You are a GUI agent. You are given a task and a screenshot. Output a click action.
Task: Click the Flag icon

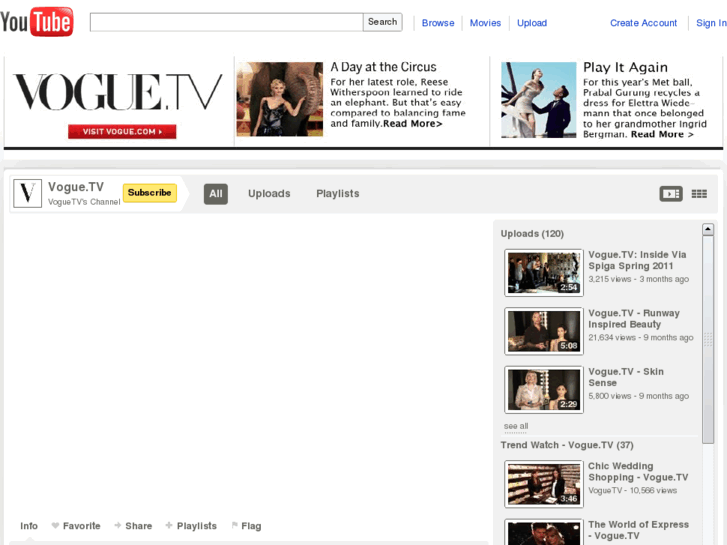pyautogui.click(x=235, y=526)
